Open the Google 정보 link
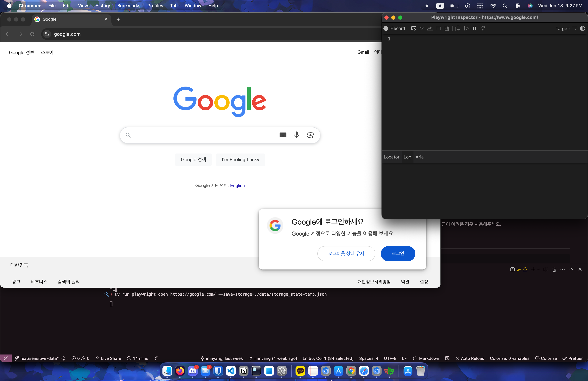This screenshot has width=588, height=381. 21,52
